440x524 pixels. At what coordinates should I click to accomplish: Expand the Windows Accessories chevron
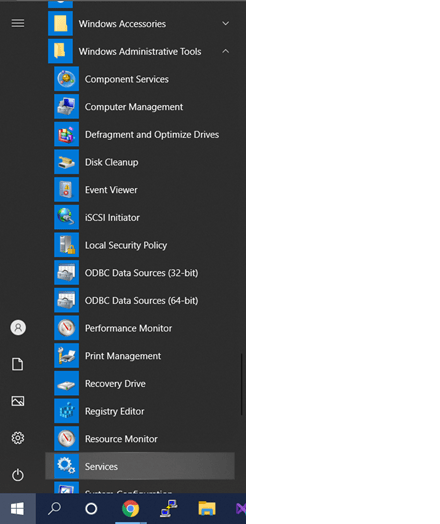click(226, 23)
